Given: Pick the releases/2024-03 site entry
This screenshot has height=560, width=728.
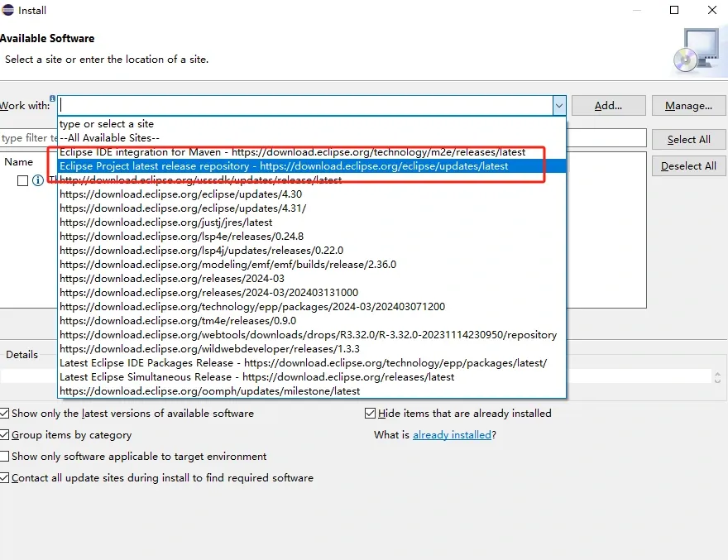Looking at the screenshot, I should tap(312, 279).
